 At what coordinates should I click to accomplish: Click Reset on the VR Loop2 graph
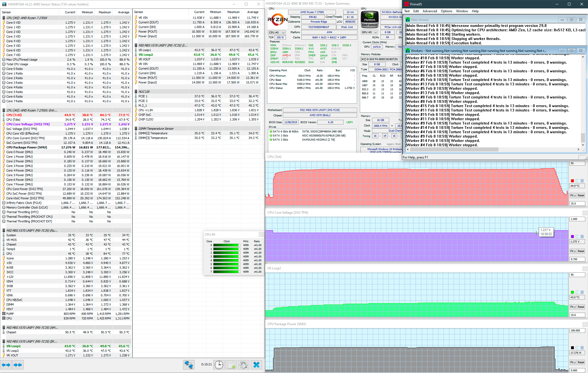[x=581, y=307]
